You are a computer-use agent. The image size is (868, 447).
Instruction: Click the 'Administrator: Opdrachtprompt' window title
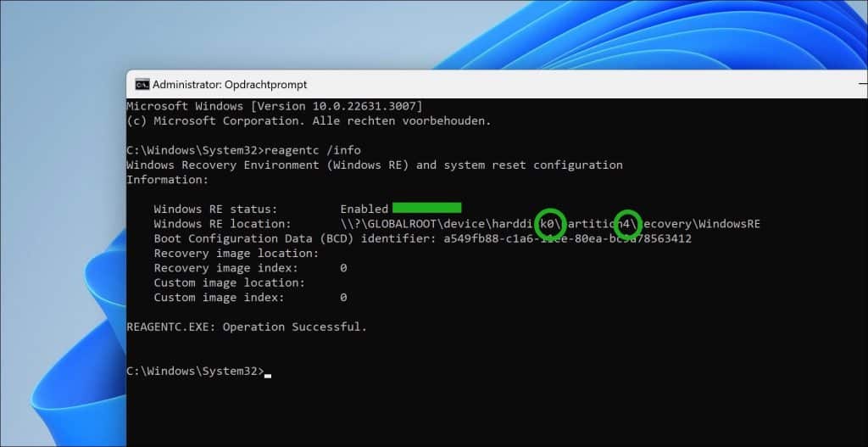tap(230, 85)
